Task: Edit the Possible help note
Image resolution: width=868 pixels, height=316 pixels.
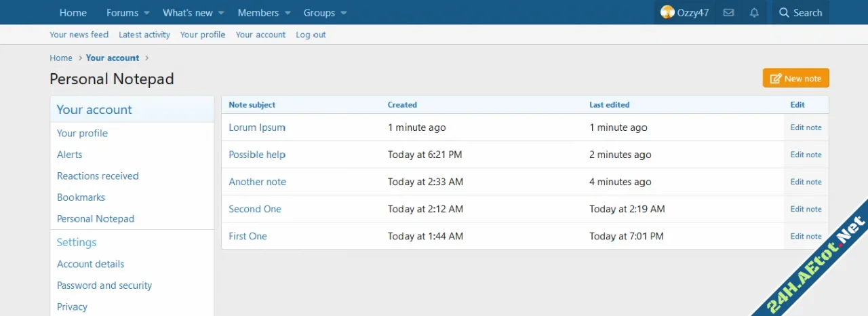Action: pos(806,155)
